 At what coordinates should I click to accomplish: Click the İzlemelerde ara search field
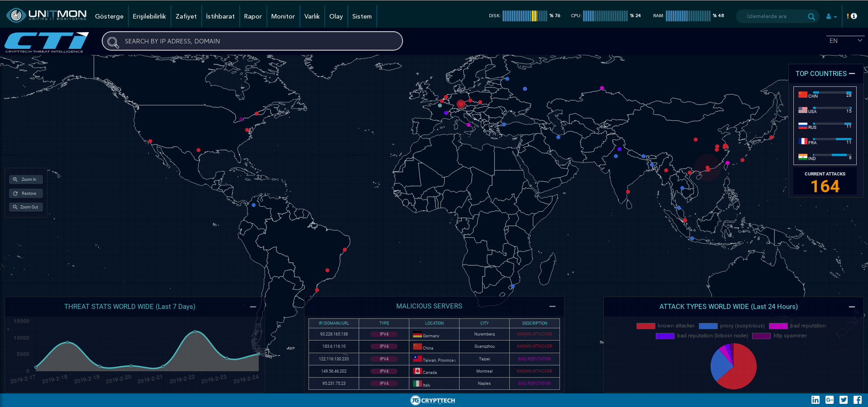coord(777,16)
